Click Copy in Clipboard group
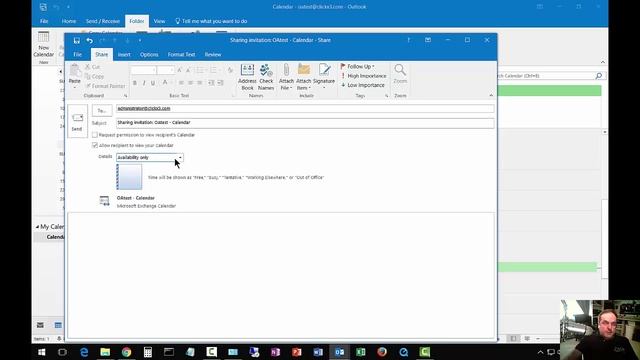This screenshot has width=640, height=360. (x=94, y=76)
